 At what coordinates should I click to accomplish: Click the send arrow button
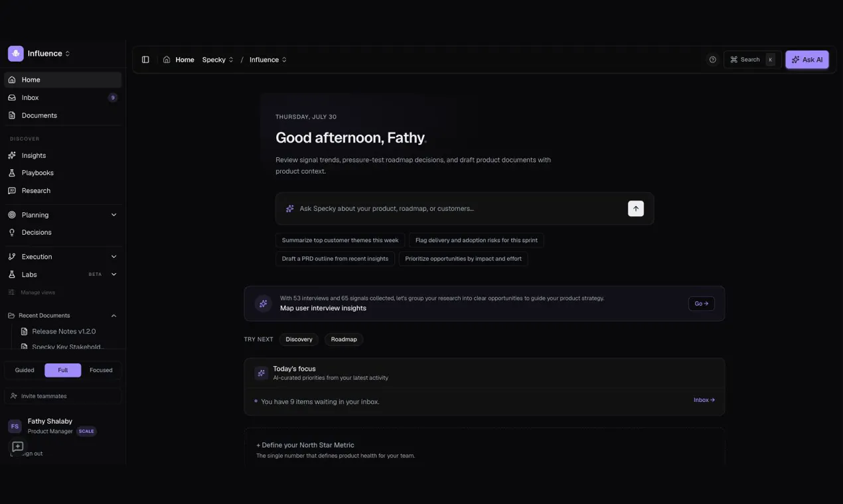pos(636,209)
